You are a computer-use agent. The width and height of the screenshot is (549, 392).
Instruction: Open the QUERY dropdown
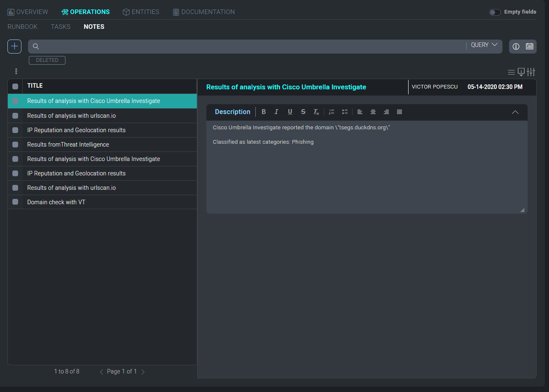coord(484,45)
